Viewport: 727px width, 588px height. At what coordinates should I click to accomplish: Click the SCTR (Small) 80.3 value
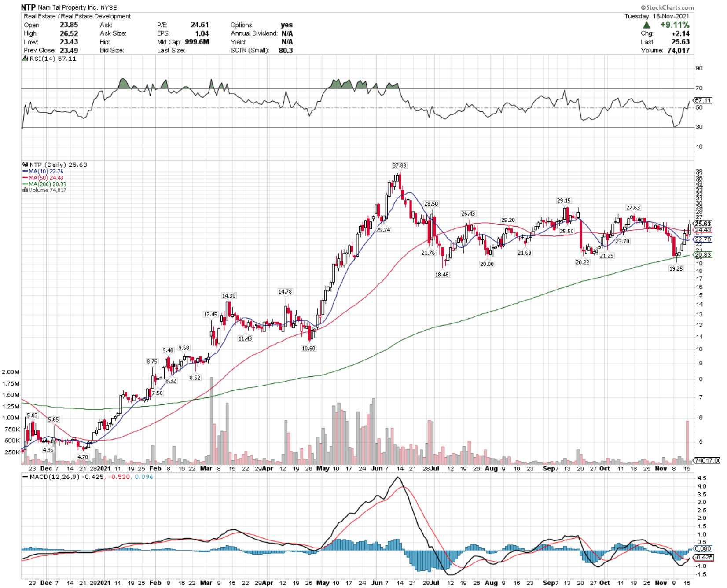[286, 50]
